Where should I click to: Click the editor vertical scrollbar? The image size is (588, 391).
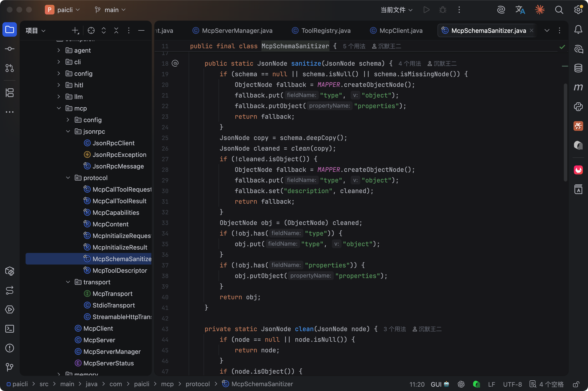565,132
